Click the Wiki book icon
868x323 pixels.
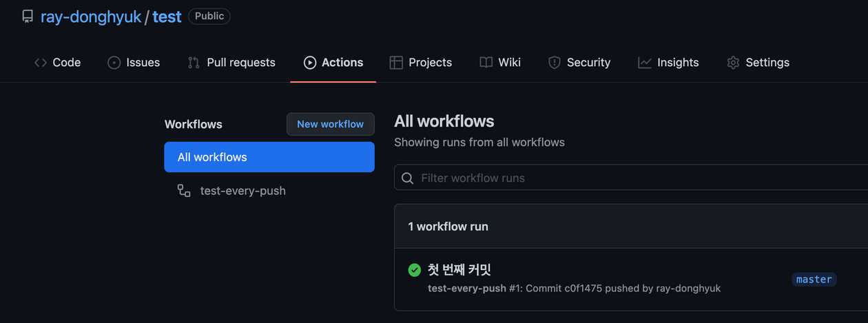(486, 63)
